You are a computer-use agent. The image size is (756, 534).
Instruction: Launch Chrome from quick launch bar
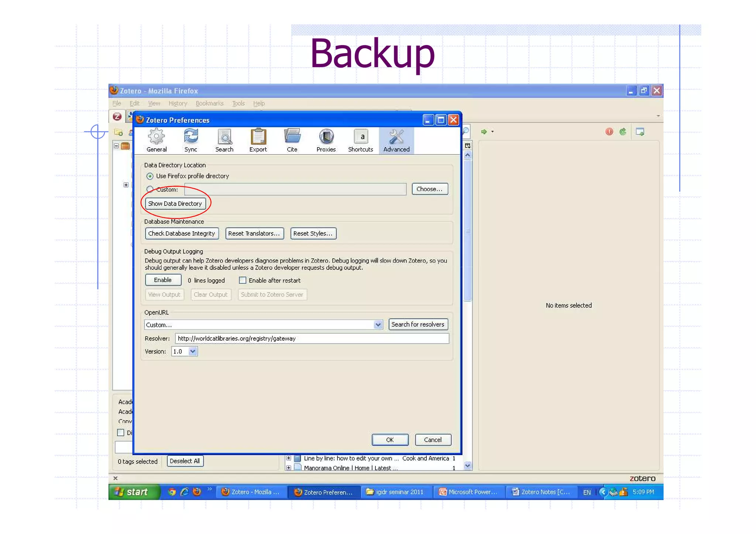[172, 492]
